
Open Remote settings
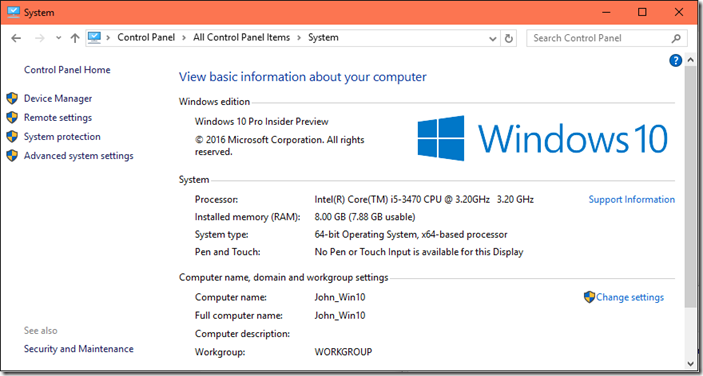tap(58, 118)
